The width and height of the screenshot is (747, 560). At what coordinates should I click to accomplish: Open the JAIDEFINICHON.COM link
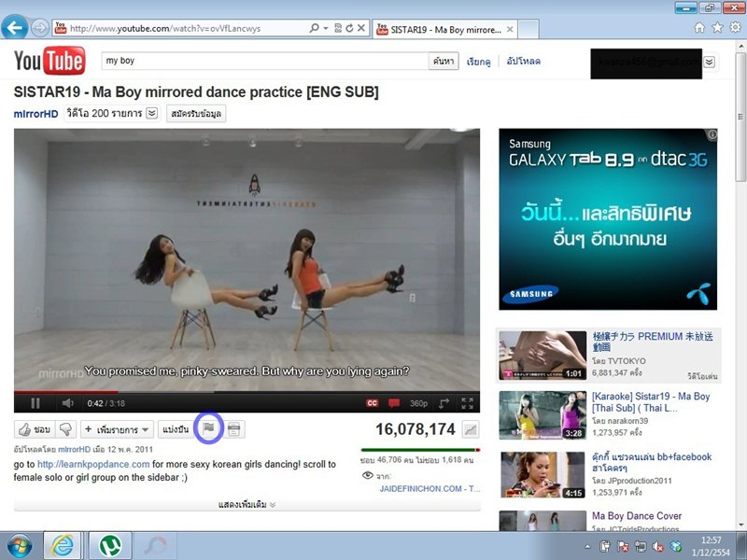coord(430,488)
